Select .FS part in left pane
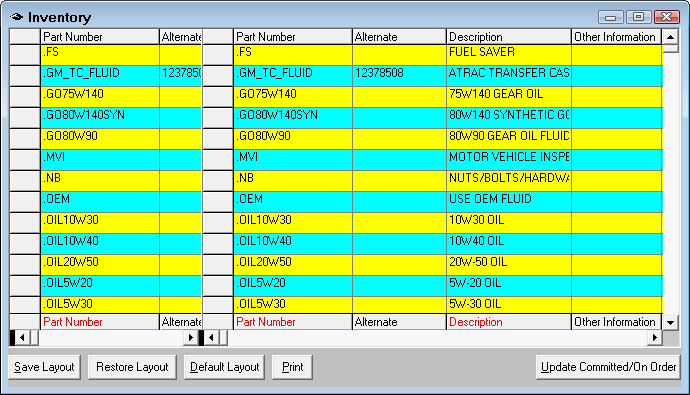Viewport: 690px width, 395px height. point(99,55)
